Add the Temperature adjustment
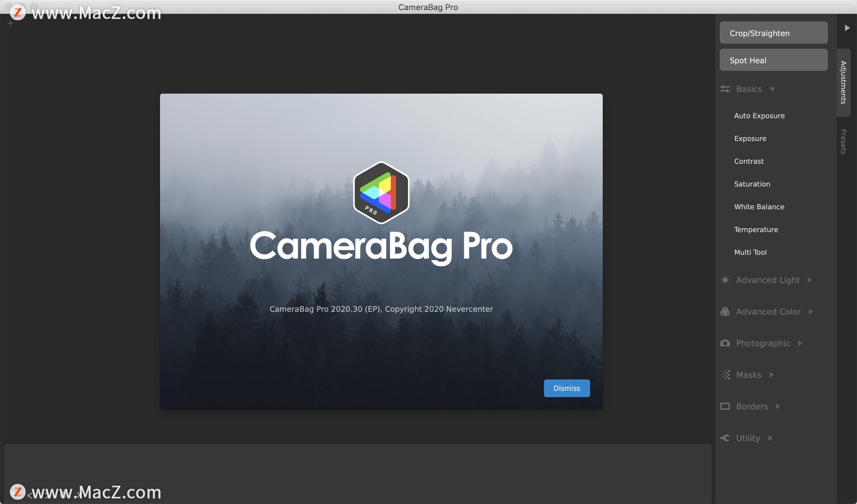This screenshot has height=504, width=857. (x=756, y=229)
